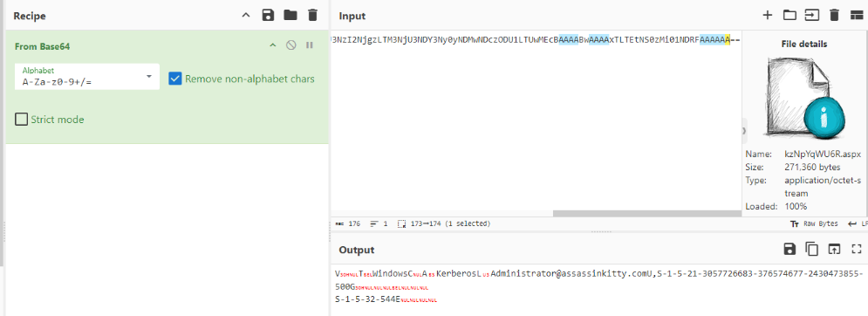Collapse the File details side panel
The width and height of the screenshot is (868, 316).
(x=744, y=130)
